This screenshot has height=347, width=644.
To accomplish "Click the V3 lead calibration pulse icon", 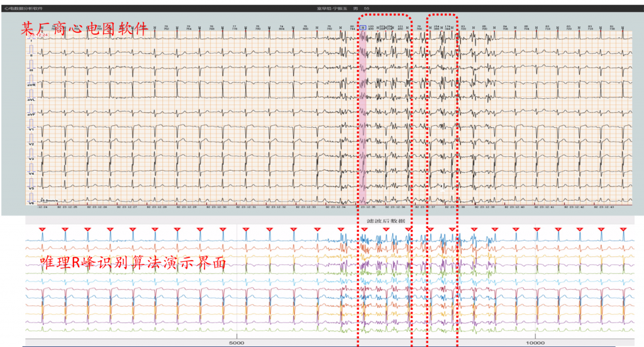I will pos(31,154).
